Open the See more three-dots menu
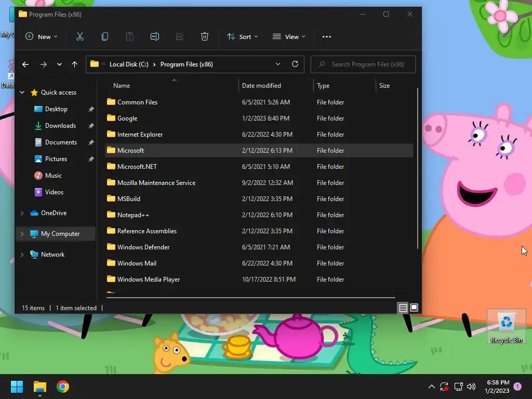 (x=327, y=37)
